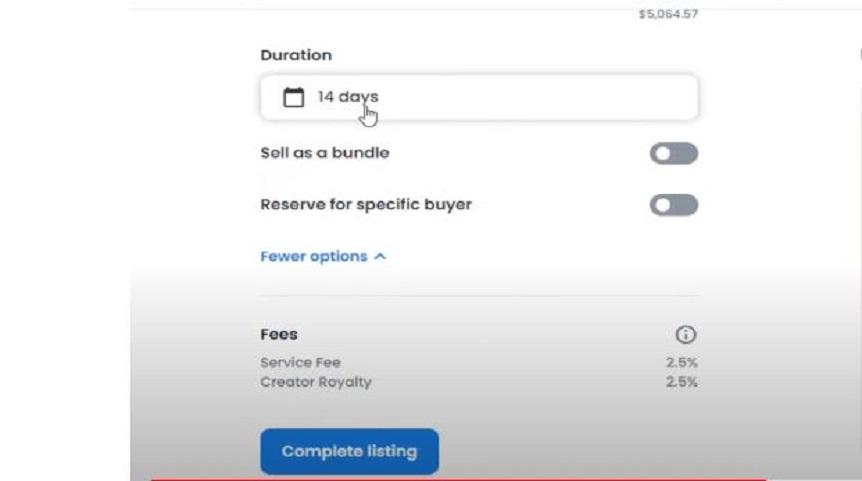Open the Fees info circle icon
Screen dimensions: 862x481
tap(686, 334)
